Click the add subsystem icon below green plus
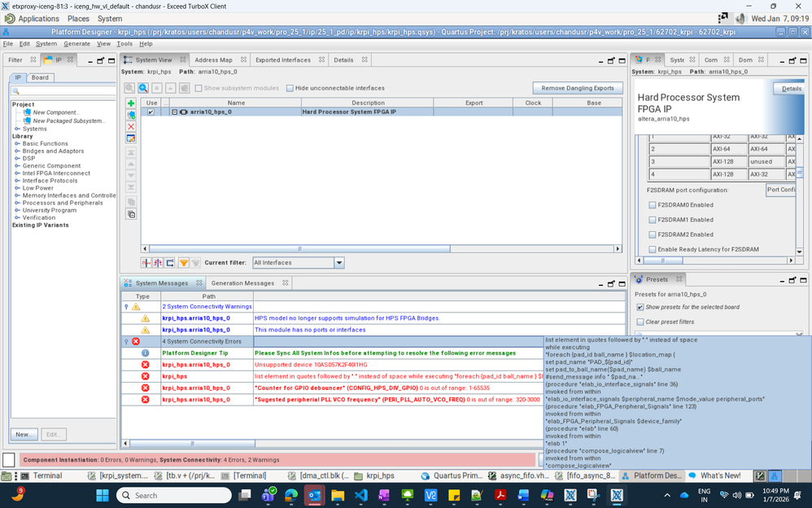Viewport: 812px width, 508px height. click(x=131, y=116)
